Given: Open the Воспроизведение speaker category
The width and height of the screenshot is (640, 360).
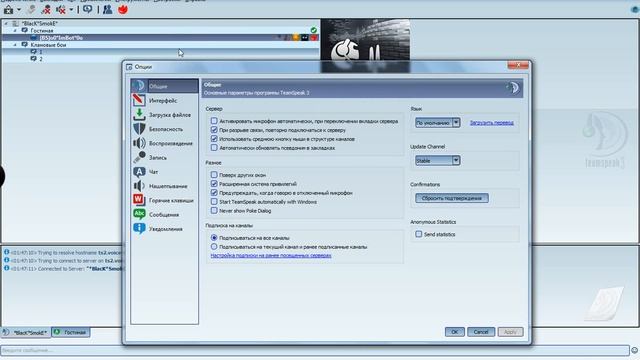Looking at the screenshot, I should click(164, 143).
